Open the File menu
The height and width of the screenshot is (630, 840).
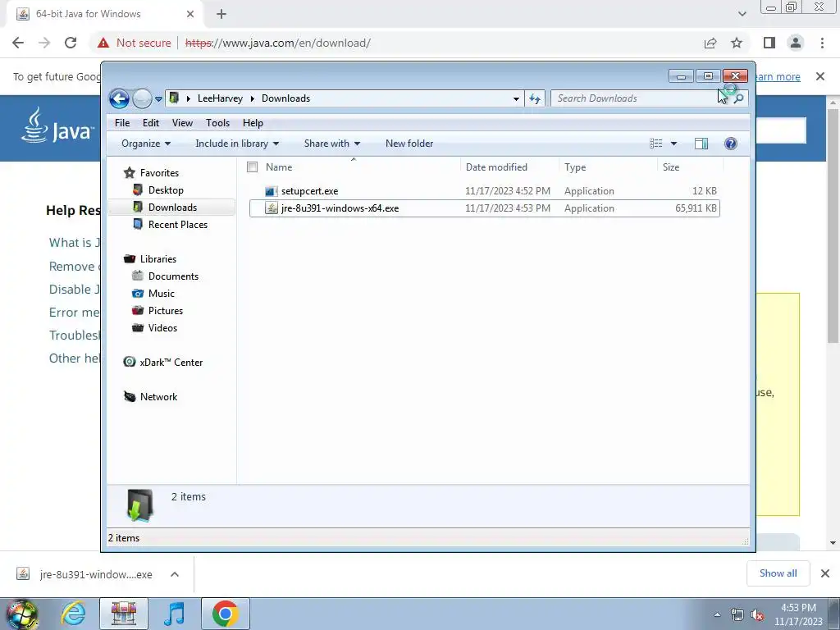(122, 123)
